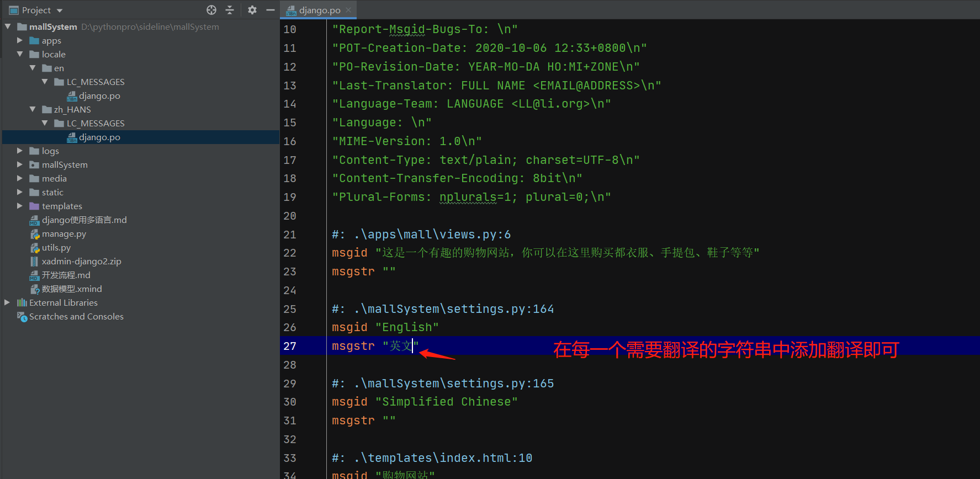Select django.po file under en LC_MESSAGES
980x479 pixels.
pyautogui.click(x=99, y=95)
